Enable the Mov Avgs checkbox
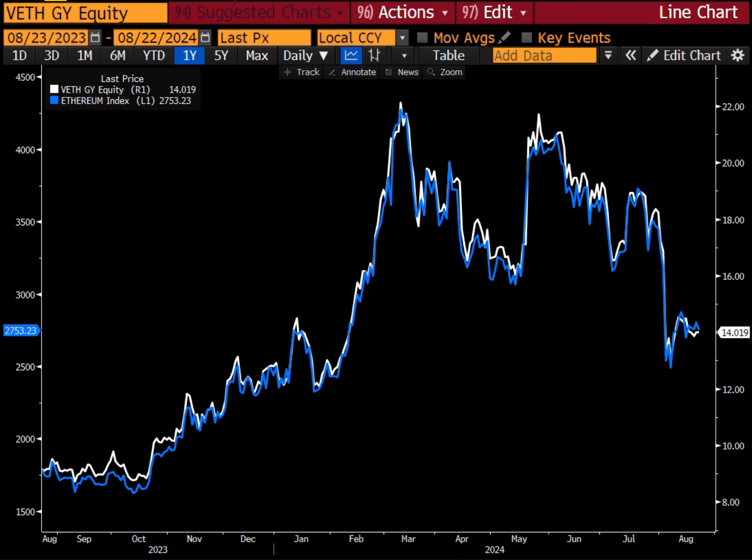The height and width of the screenshot is (560, 752). pyautogui.click(x=422, y=38)
